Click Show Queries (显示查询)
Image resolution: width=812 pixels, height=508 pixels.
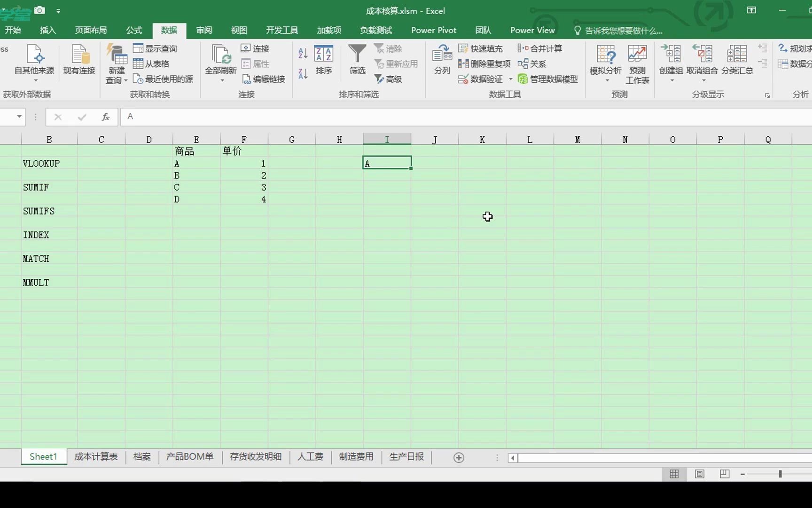[x=155, y=48]
